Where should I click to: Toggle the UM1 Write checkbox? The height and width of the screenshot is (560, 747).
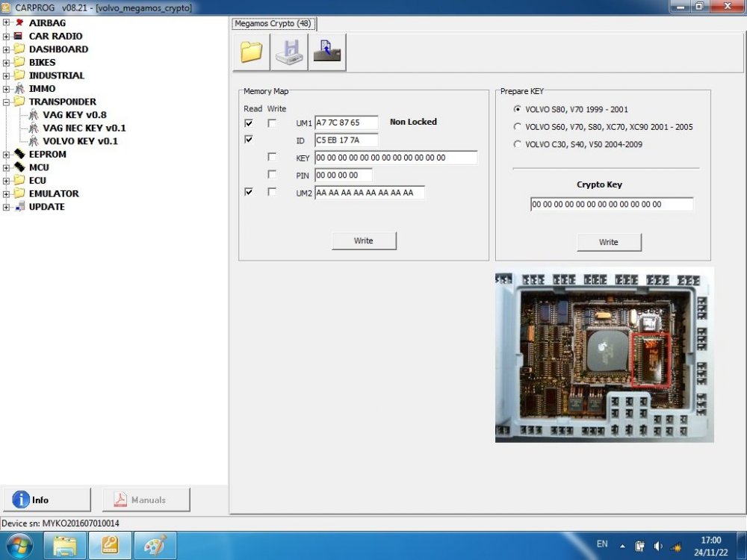272,123
